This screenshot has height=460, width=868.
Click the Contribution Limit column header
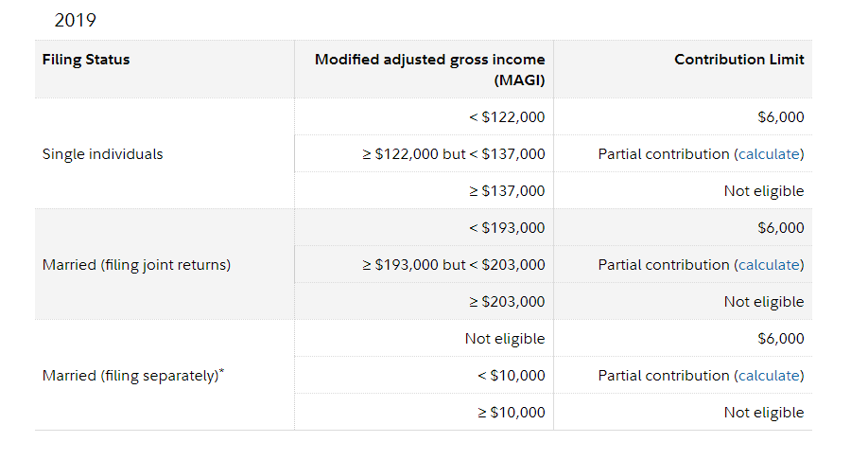coord(739,60)
